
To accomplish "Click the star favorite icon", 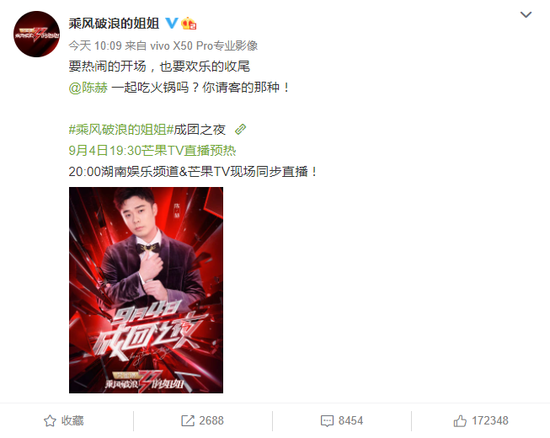I will 50,421.
